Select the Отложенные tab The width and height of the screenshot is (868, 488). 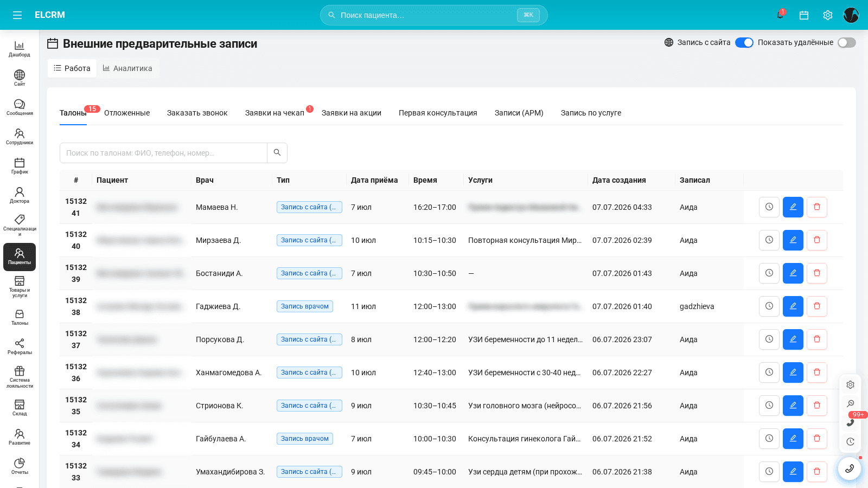click(127, 113)
